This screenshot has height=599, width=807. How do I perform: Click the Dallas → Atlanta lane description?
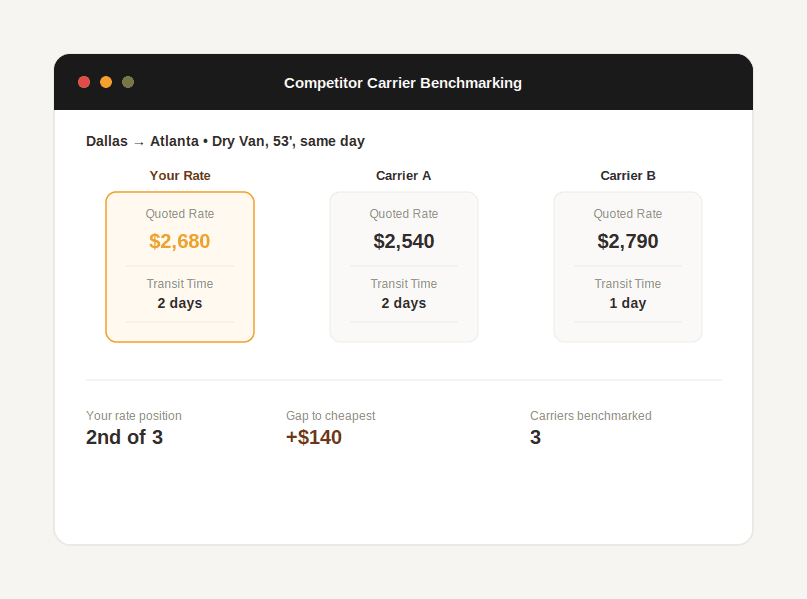pos(225,141)
